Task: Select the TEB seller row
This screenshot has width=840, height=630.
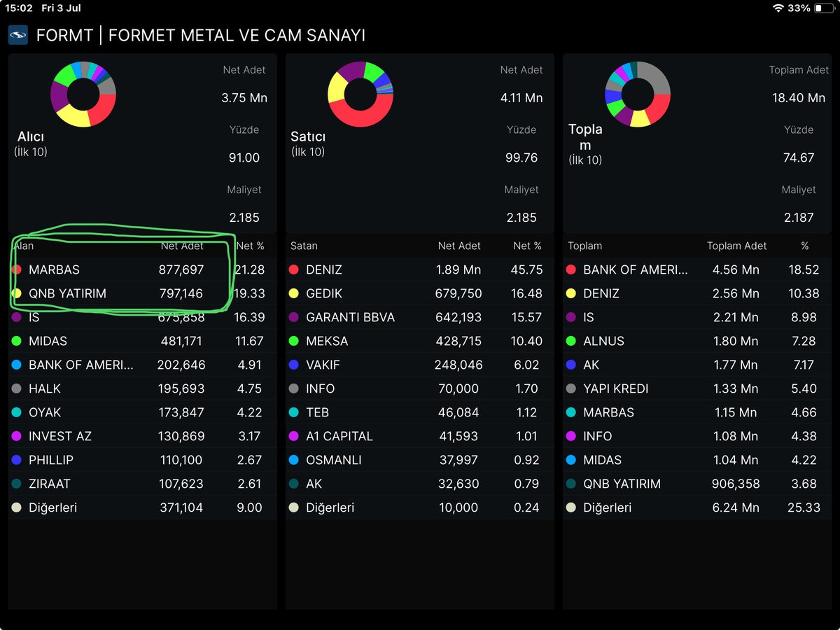Action: pyautogui.click(x=420, y=412)
